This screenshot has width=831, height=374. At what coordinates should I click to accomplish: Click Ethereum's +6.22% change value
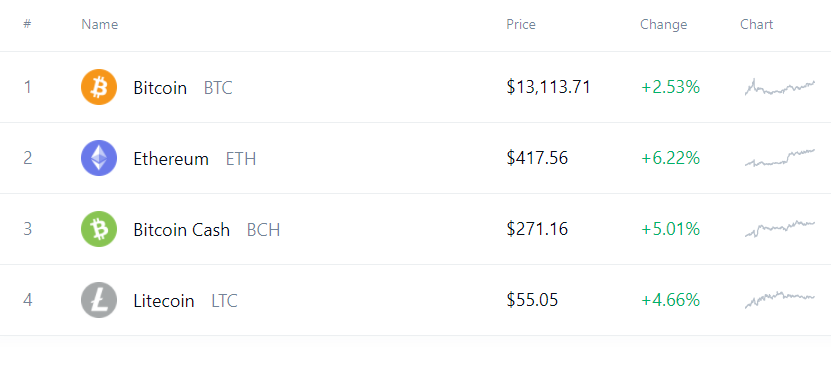(x=670, y=158)
